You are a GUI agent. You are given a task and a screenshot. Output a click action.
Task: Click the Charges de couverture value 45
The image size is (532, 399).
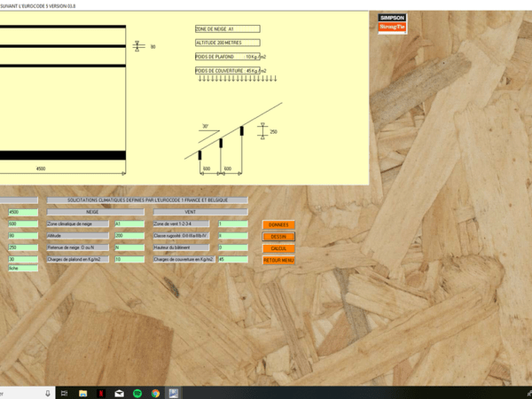(232, 260)
